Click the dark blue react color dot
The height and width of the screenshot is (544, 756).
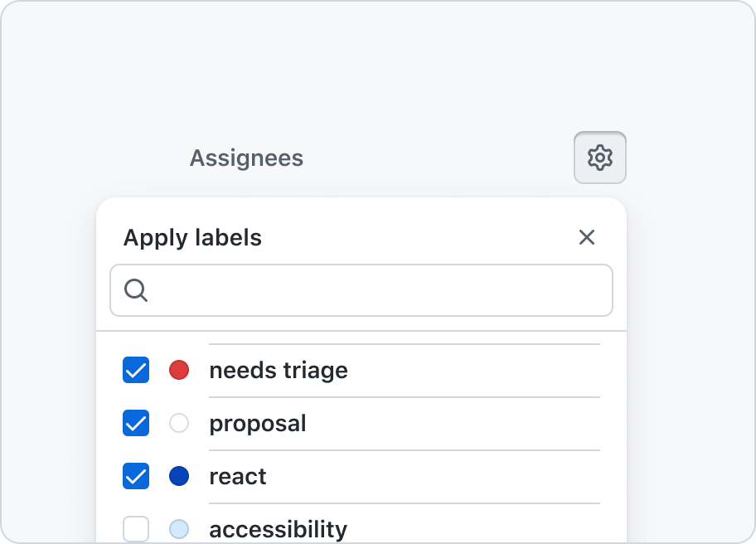coord(179,476)
